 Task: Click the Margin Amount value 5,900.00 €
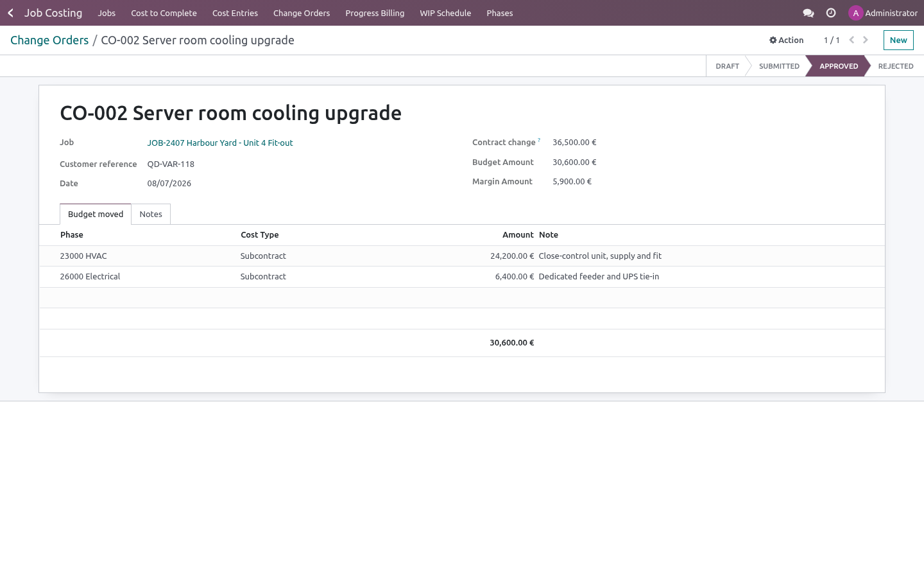(572, 181)
